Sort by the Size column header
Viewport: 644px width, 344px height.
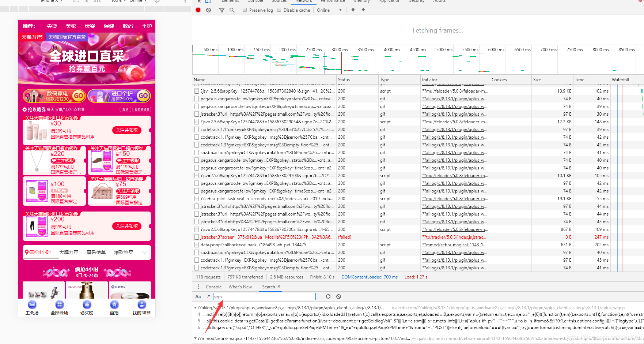pyautogui.click(x=552, y=80)
